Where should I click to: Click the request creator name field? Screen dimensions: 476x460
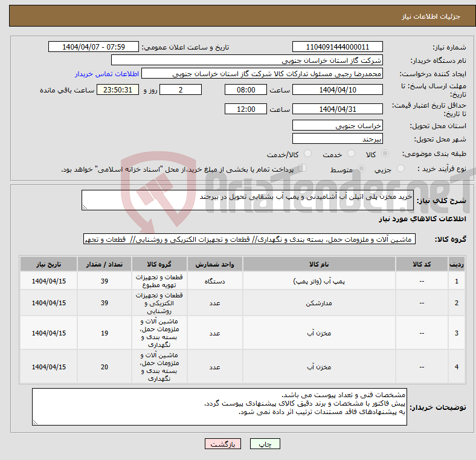click(x=262, y=74)
